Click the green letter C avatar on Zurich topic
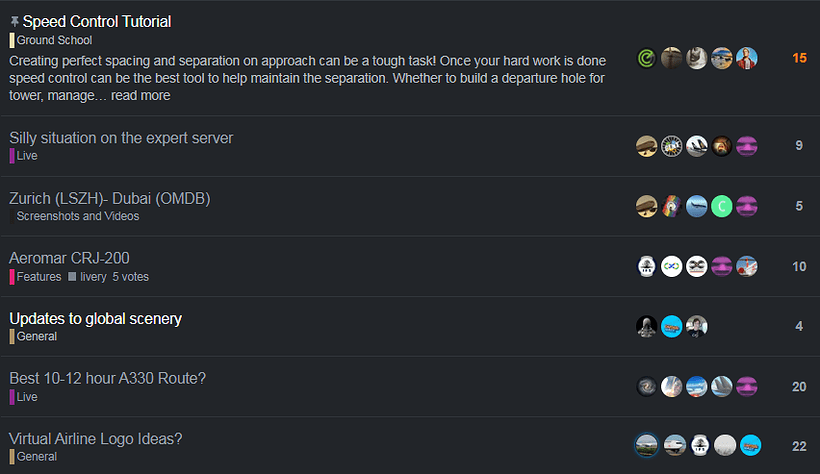This screenshot has width=820, height=474. coord(722,206)
